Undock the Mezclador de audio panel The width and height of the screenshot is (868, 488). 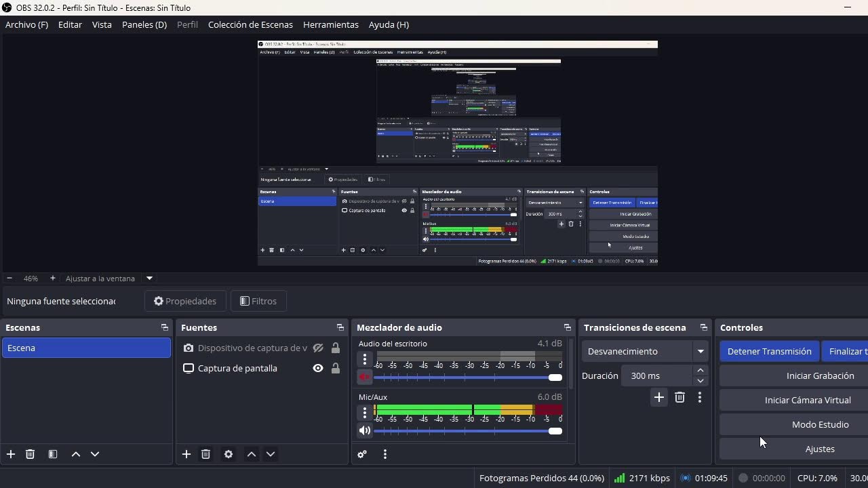567,327
